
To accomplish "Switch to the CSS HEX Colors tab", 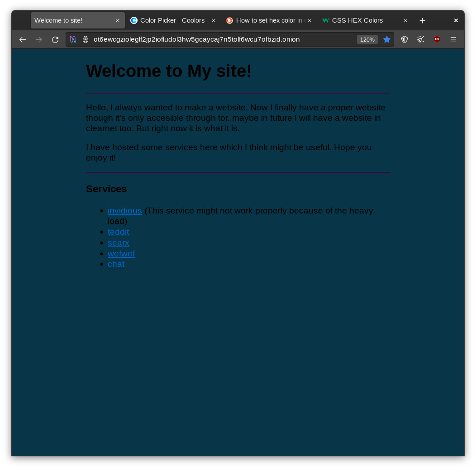I will [357, 20].
